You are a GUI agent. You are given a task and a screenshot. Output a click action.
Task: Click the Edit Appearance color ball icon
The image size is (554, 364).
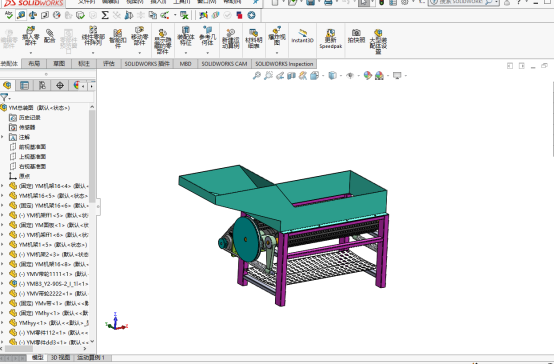tap(367, 75)
